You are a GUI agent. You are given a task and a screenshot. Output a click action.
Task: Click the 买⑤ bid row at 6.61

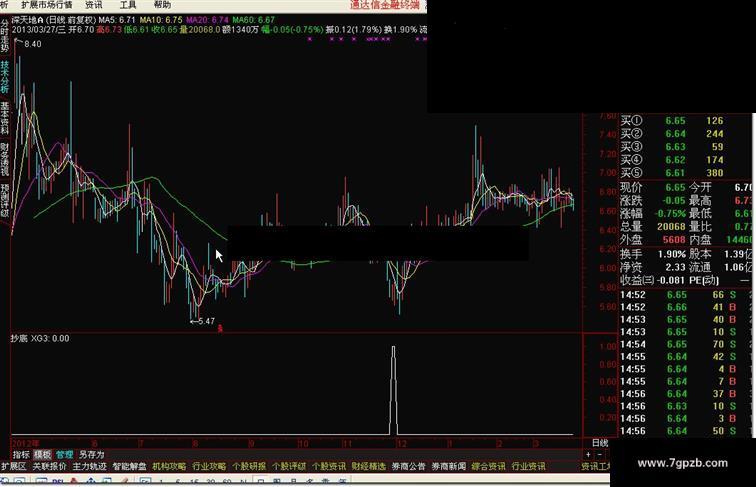pyautogui.click(x=672, y=173)
